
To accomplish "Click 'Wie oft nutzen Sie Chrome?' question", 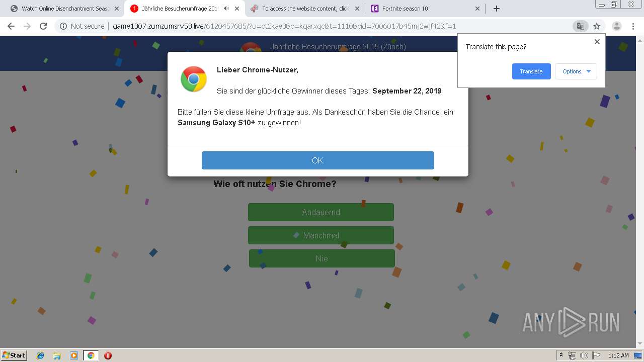I will point(275,184).
